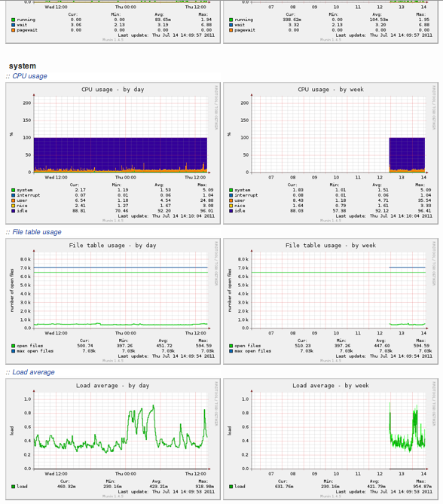Screen dimensions: 443x504
Task: Click yellow nice legend swatch in daily CPU
Action: click(x=13, y=206)
